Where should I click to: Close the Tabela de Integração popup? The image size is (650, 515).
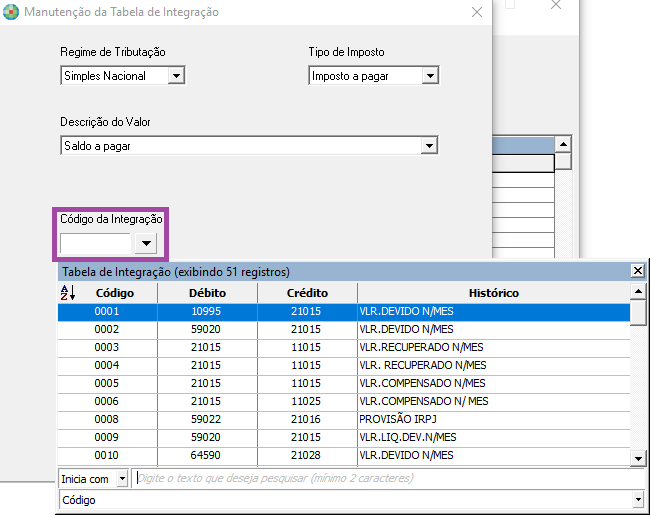[638, 271]
